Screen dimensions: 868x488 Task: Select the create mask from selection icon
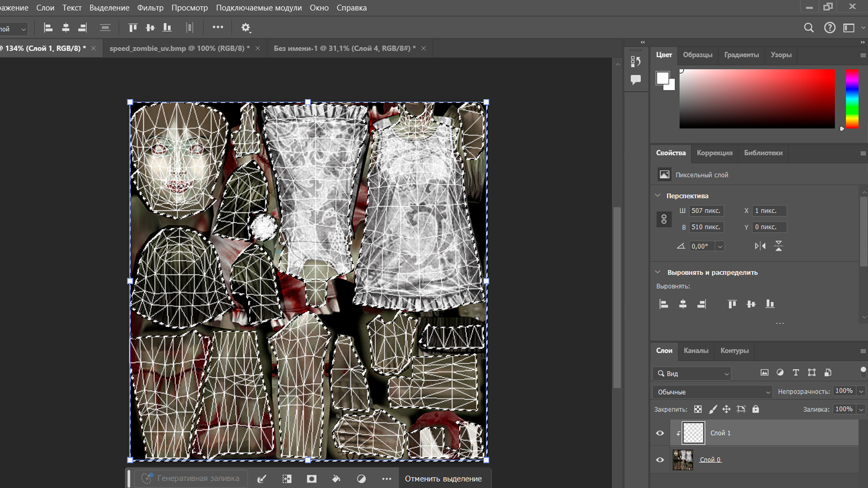pos(311,479)
